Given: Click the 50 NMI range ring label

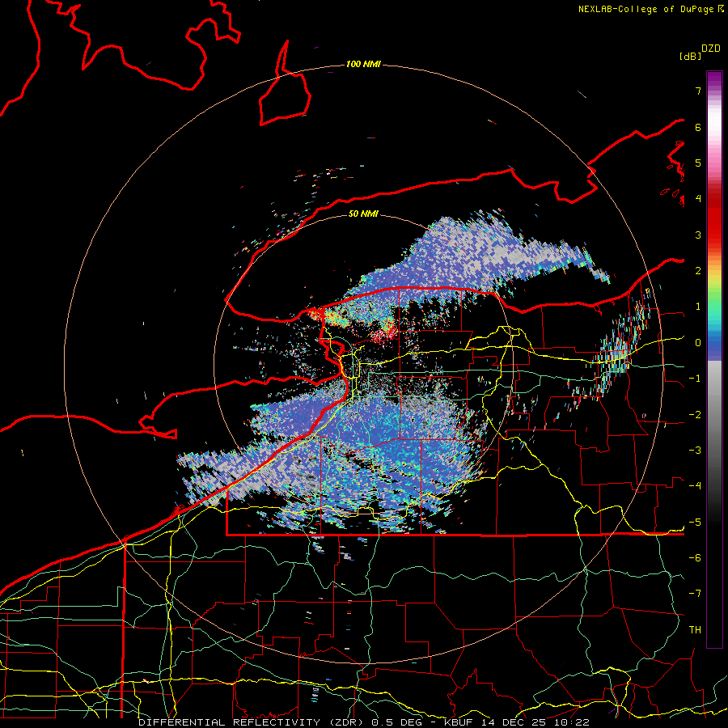Looking at the screenshot, I should click(x=363, y=214).
